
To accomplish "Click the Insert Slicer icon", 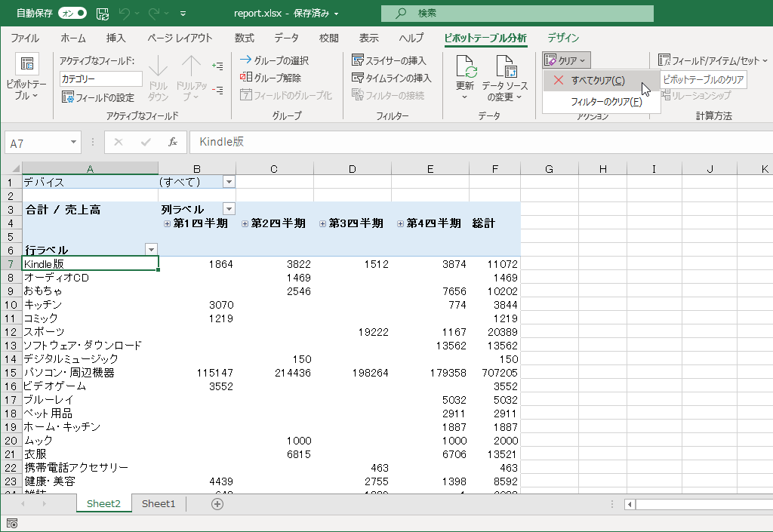I will (359, 60).
